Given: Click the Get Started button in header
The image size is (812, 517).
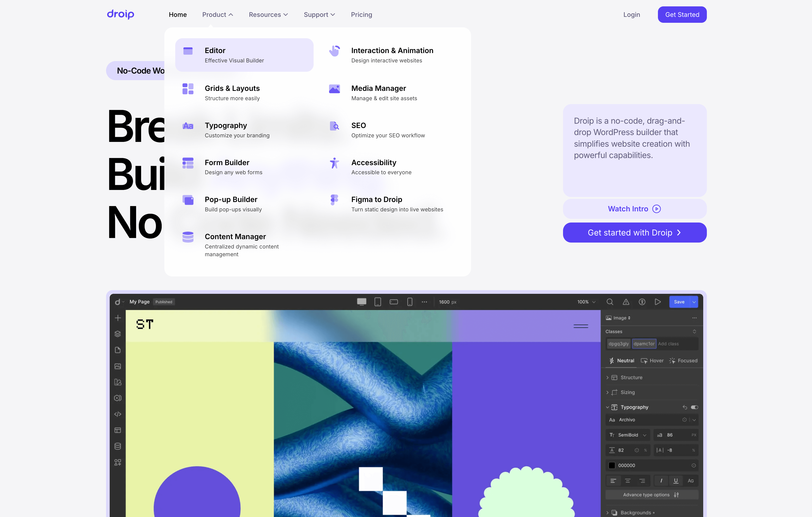Looking at the screenshot, I should pyautogui.click(x=682, y=15).
